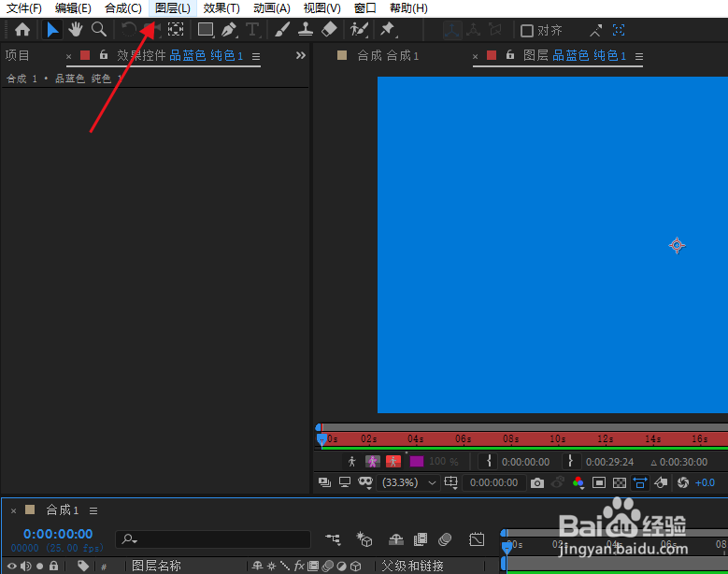
Task: Open the purple overlay color swatch
Action: tap(417, 462)
